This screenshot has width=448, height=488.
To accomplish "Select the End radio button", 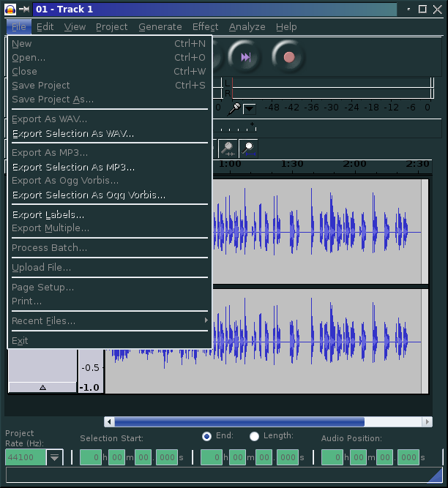I will tap(206, 436).
